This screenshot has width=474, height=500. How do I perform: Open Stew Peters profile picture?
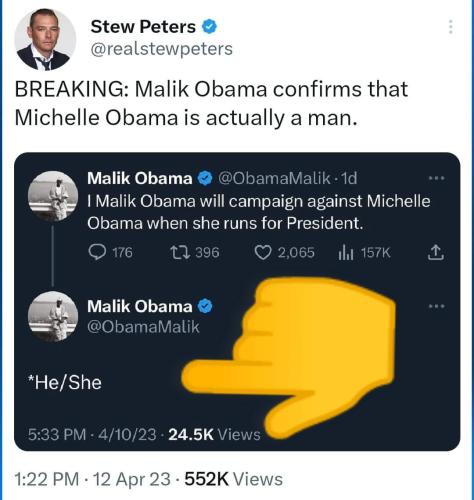(x=45, y=40)
